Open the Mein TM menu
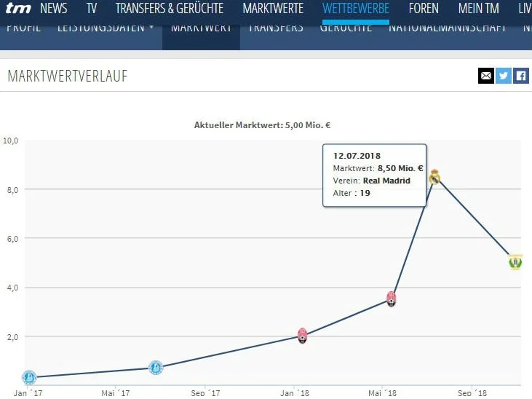Image resolution: width=532 pixels, height=399 pixels. (x=478, y=9)
